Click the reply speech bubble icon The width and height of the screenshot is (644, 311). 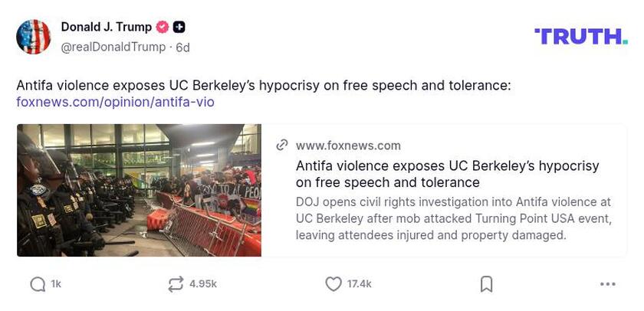tap(38, 284)
